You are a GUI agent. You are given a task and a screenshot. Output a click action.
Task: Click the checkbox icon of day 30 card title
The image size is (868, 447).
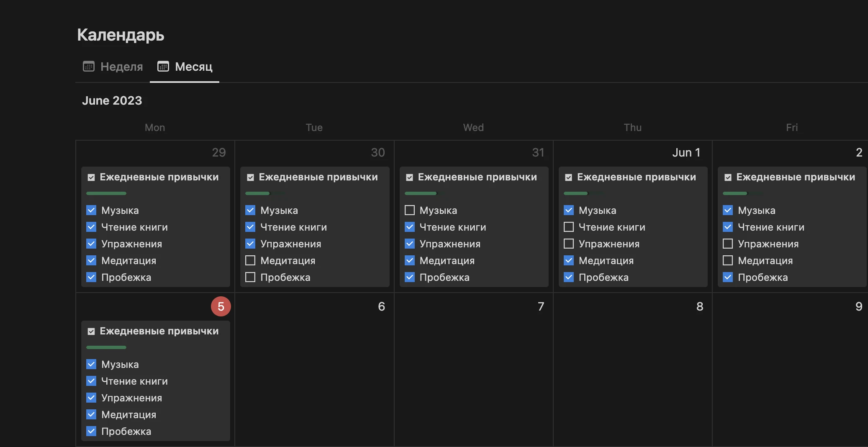[x=250, y=177]
